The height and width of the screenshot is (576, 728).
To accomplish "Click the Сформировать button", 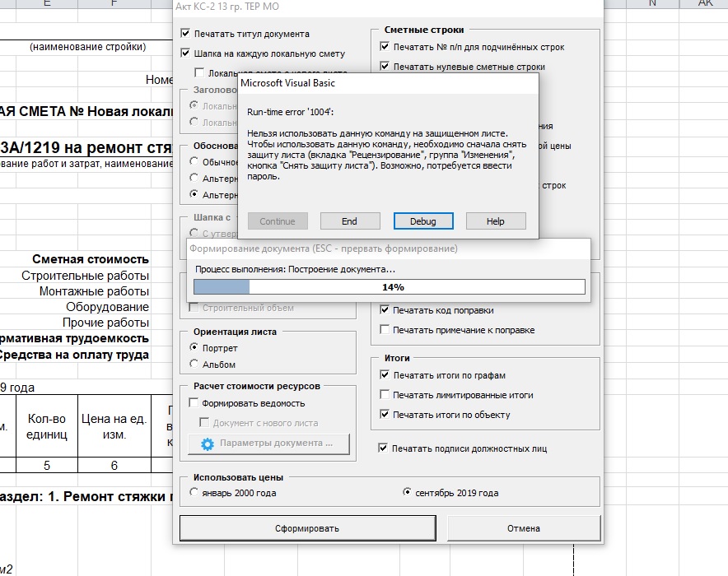I will 307,528.
